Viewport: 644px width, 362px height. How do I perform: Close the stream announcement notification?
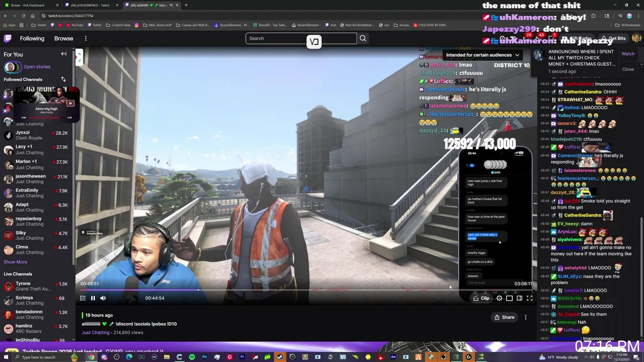pyautogui.click(x=628, y=69)
